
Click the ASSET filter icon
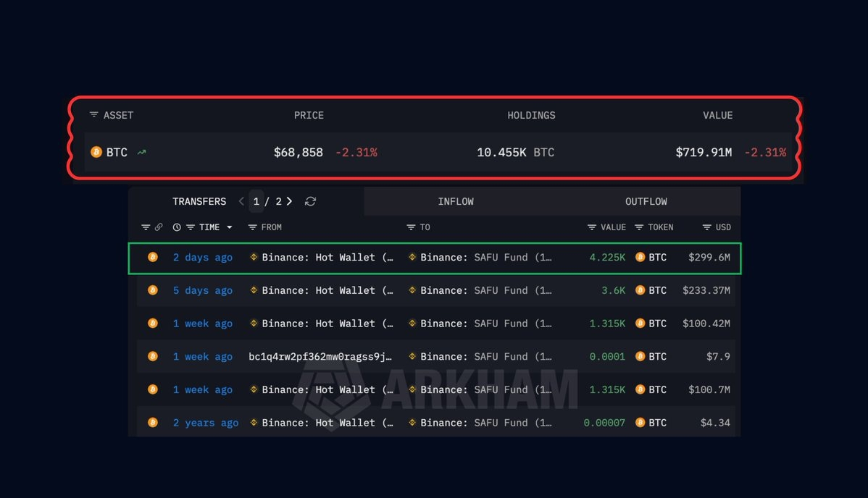pos(93,115)
